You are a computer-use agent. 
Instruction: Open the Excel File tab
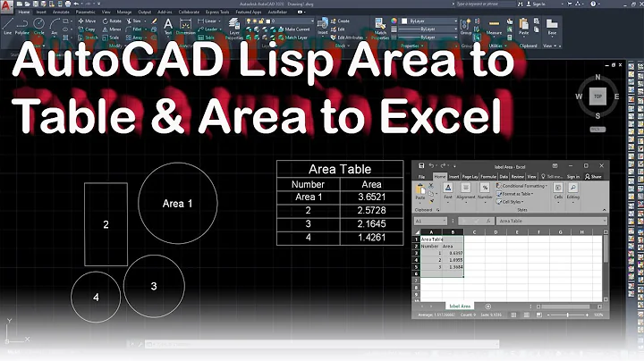click(421, 177)
